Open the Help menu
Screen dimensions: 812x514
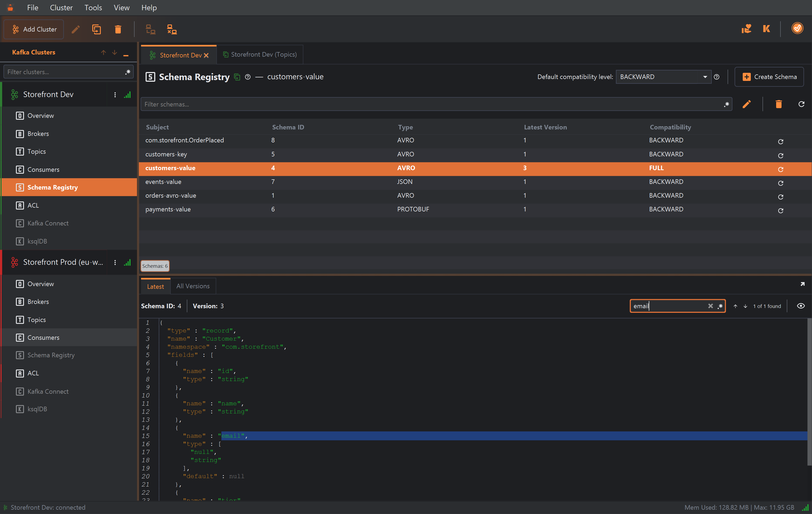click(149, 8)
